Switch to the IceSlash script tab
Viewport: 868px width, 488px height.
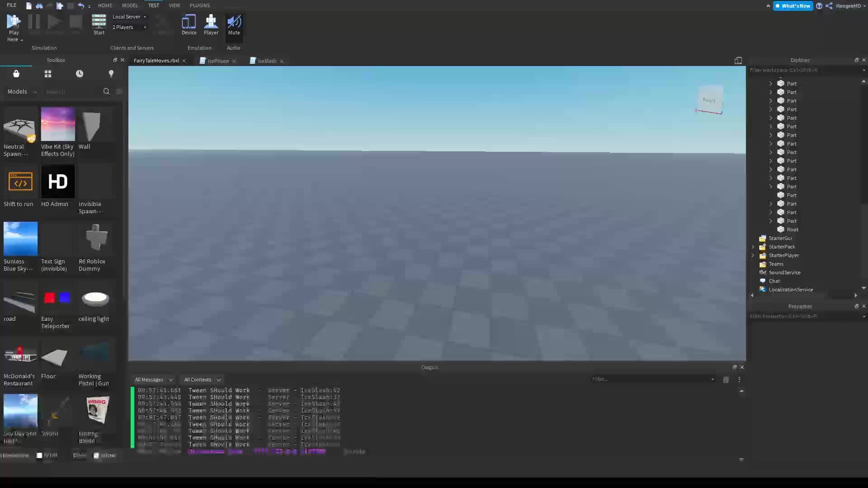tap(267, 61)
